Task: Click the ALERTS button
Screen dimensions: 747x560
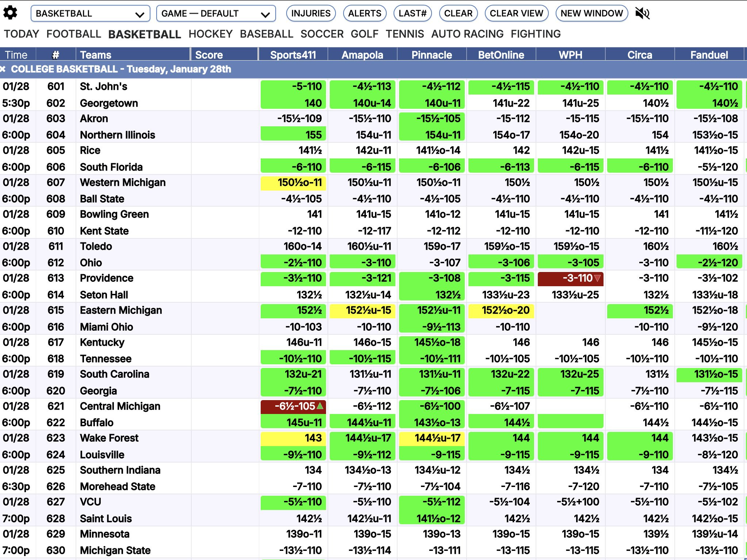Action: (x=364, y=14)
